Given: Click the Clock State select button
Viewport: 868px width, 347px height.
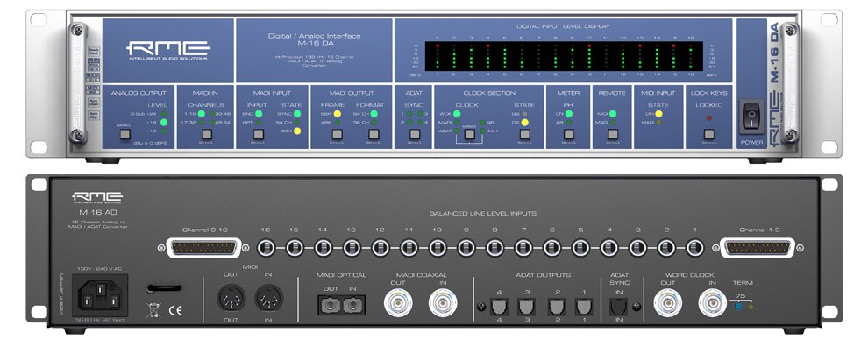Looking at the screenshot, I should (x=525, y=133).
